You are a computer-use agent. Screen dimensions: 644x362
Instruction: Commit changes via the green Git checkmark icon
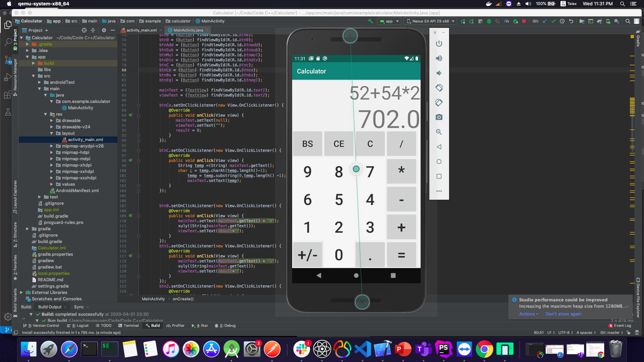point(553,21)
